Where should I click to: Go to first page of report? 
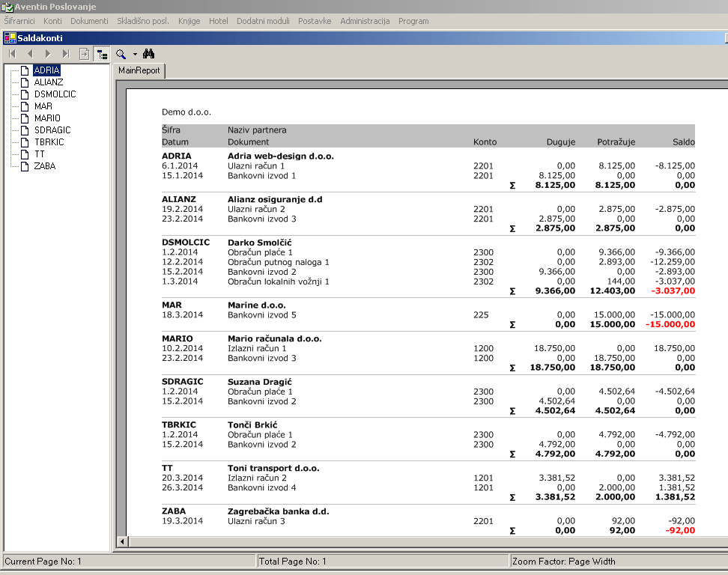coord(12,54)
